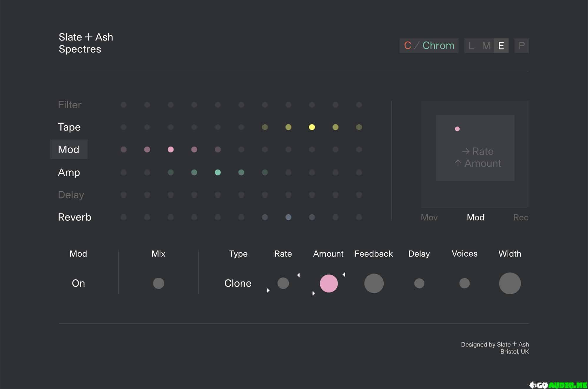Open the C / Chrom scale selector
588x389 pixels.
click(429, 46)
